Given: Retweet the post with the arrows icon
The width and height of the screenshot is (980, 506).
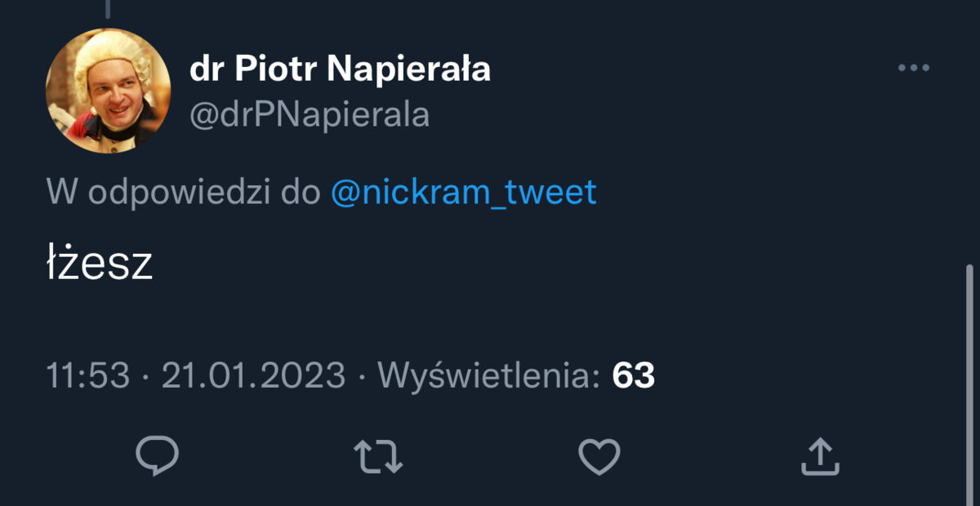Looking at the screenshot, I should 378,456.
